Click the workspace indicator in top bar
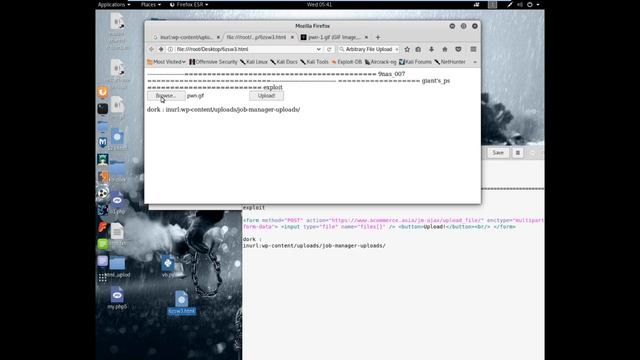 pos(493,4)
